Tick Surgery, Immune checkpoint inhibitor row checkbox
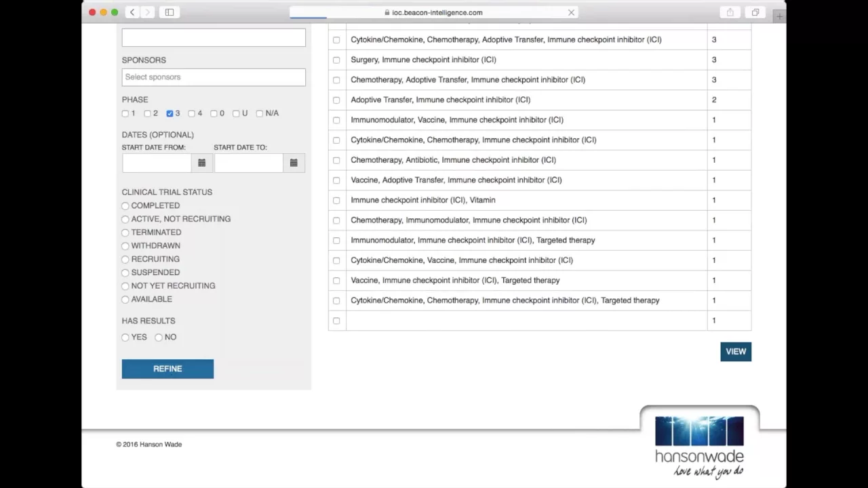Screen dimensions: 868x488 click(x=336, y=60)
